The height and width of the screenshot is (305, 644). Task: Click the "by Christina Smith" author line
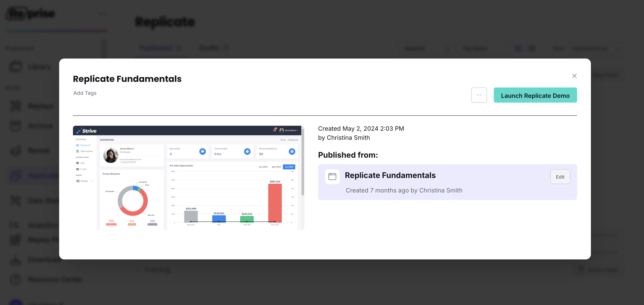(344, 138)
